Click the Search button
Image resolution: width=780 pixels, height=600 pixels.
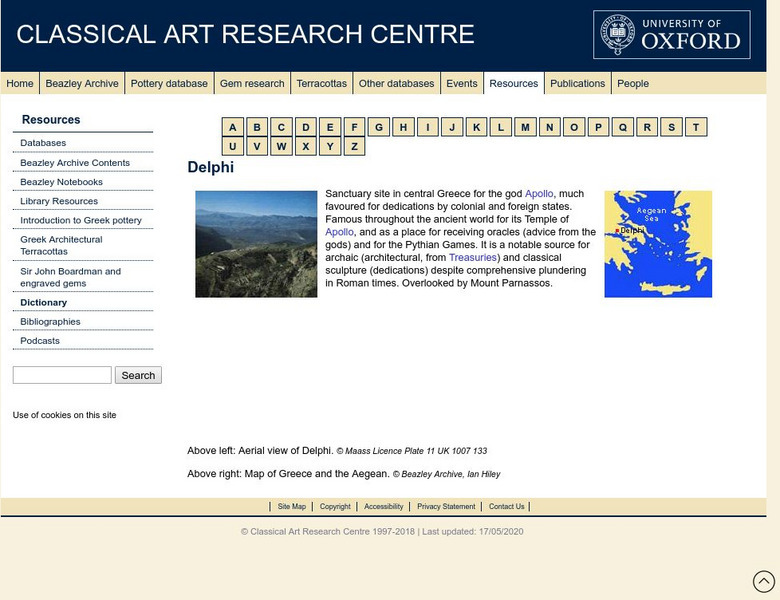tap(138, 375)
